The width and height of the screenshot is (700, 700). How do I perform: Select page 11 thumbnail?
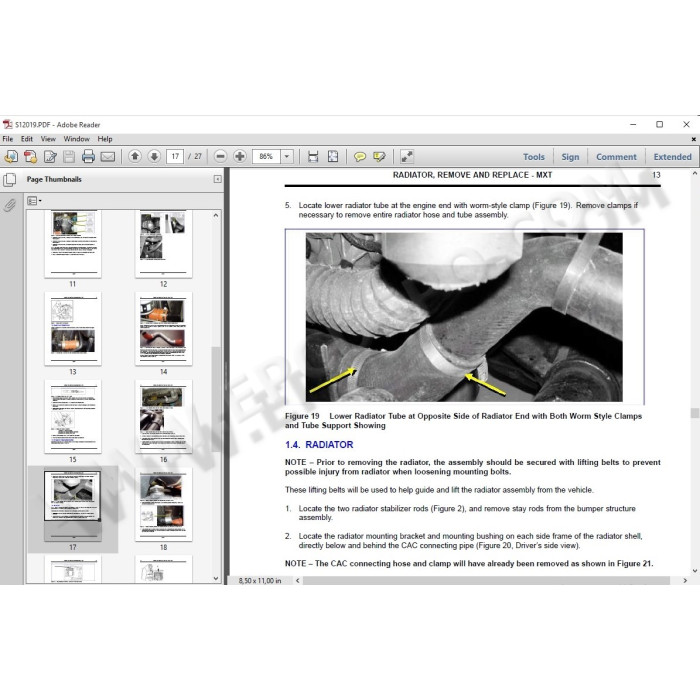pyautogui.click(x=73, y=244)
